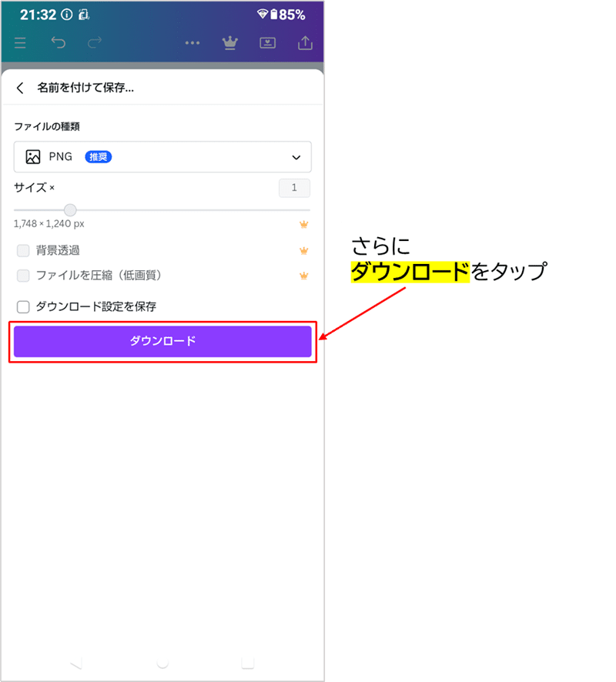Tap the present screen icon
Screen dimensions: 616x682
[267, 42]
